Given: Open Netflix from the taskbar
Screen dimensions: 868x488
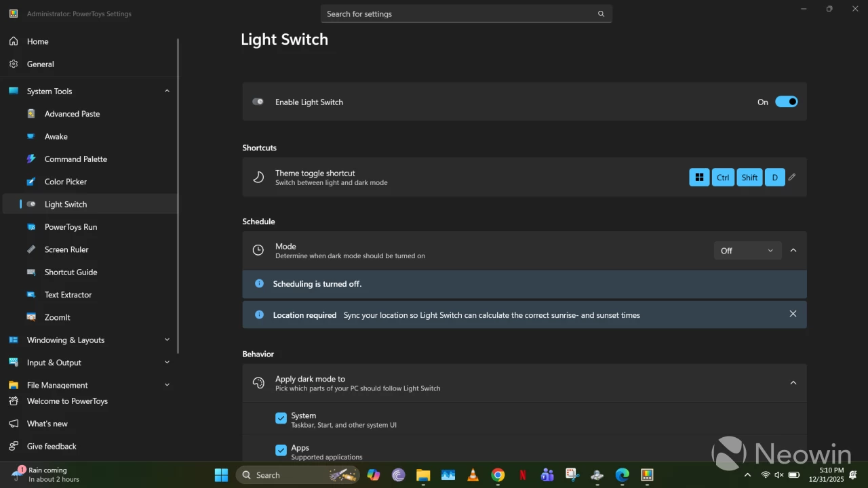Looking at the screenshot, I should 523,475.
